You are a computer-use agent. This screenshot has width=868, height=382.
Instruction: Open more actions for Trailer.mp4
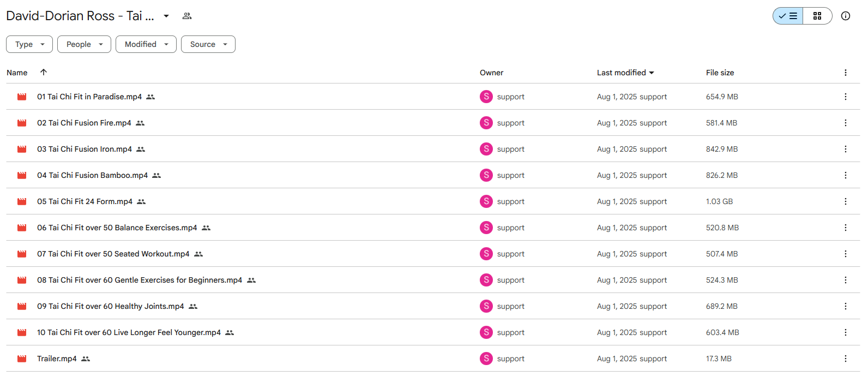(x=846, y=359)
